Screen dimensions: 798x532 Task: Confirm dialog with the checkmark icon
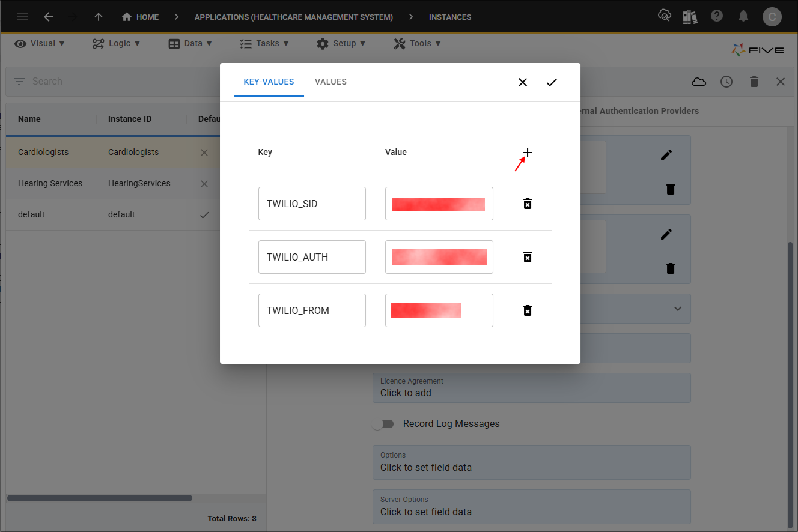552,82
